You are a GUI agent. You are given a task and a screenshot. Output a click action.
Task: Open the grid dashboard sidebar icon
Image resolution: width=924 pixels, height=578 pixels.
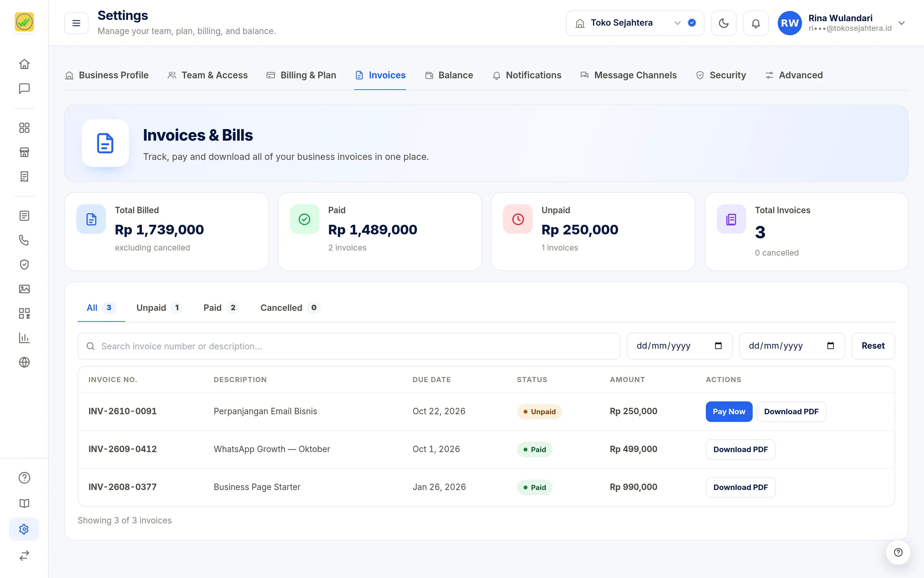24,128
